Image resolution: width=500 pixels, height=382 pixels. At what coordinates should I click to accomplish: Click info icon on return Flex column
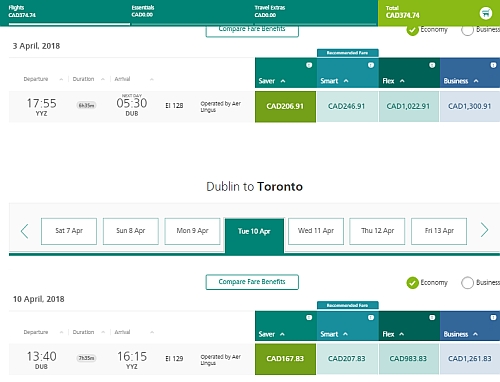pyautogui.click(x=432, y=318)
